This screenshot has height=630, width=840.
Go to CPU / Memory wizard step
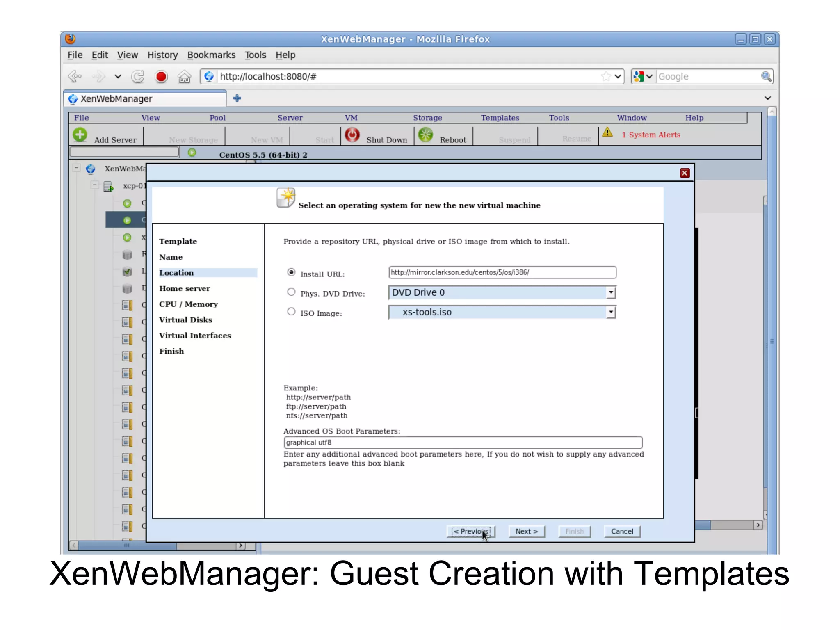coord(188,304)
